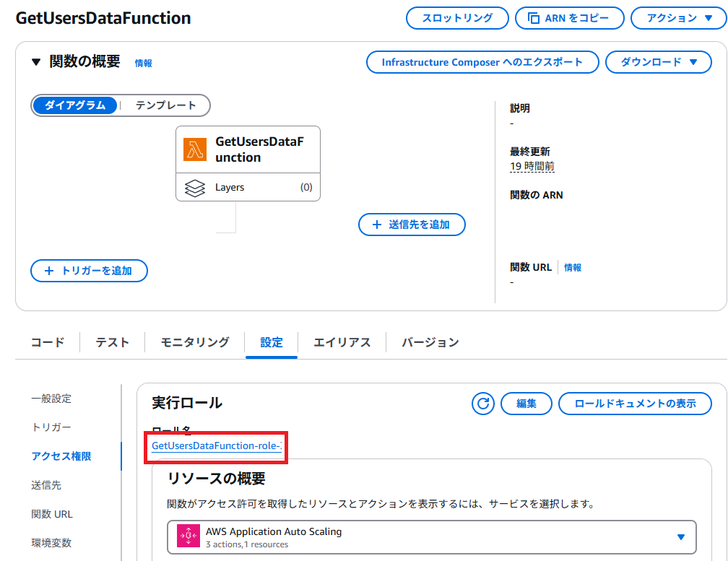728x561 pixels.
Task: Click the 3 actions,1 resources text
Action: click(247, 545)
